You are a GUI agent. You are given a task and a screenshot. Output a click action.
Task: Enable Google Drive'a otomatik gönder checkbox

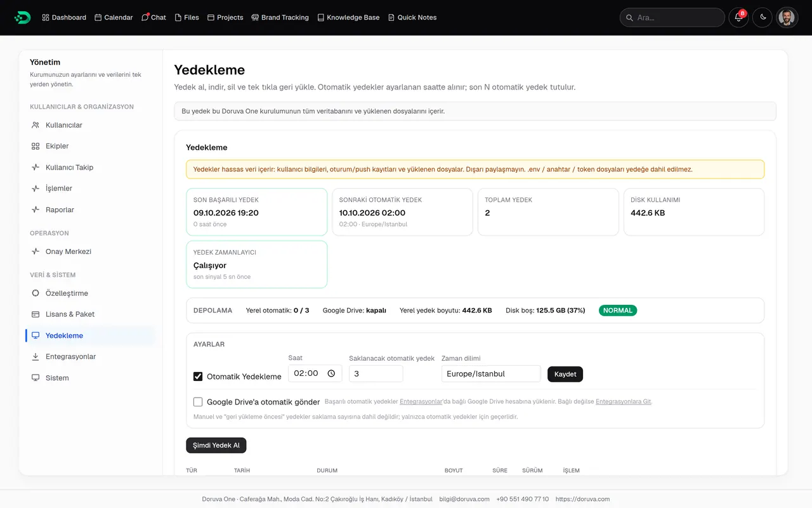tap(198, 402)
